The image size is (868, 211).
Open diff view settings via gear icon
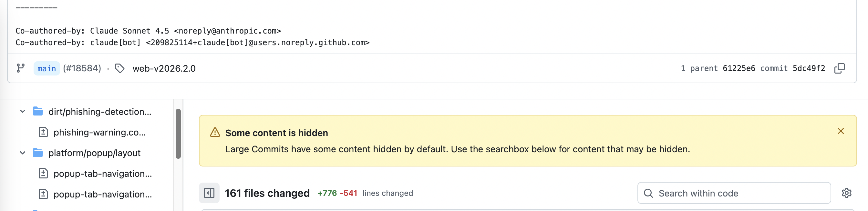(847, 193)
